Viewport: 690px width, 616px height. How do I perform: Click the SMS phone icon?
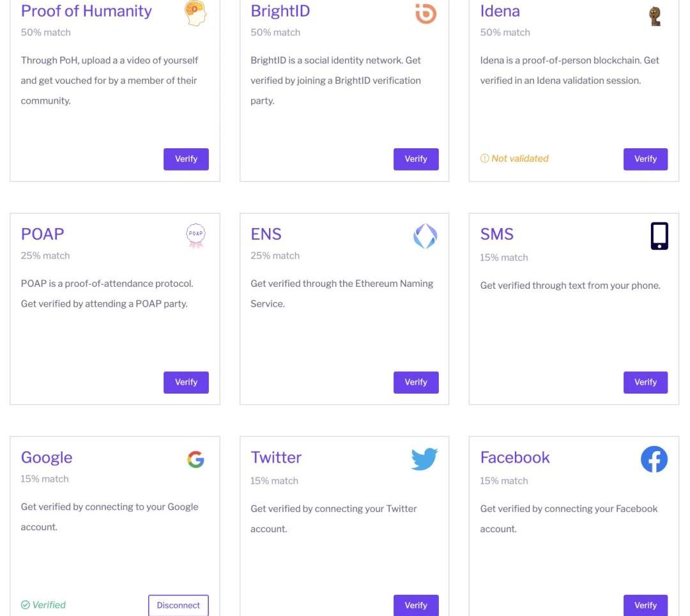tap(659, 236)
